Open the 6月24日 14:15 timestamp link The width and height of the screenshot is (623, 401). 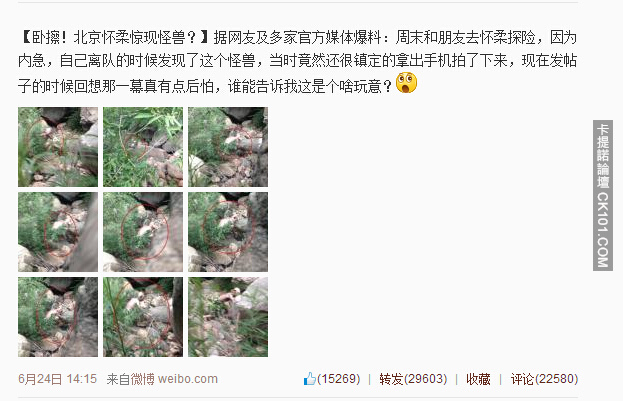pyautogui.click(x=58, y=379)
